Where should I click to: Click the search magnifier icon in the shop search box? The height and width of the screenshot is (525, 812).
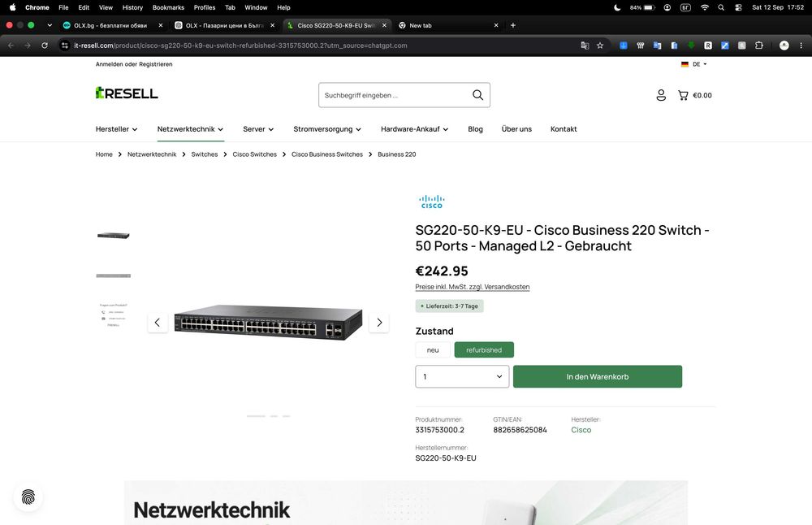point(477,95)
